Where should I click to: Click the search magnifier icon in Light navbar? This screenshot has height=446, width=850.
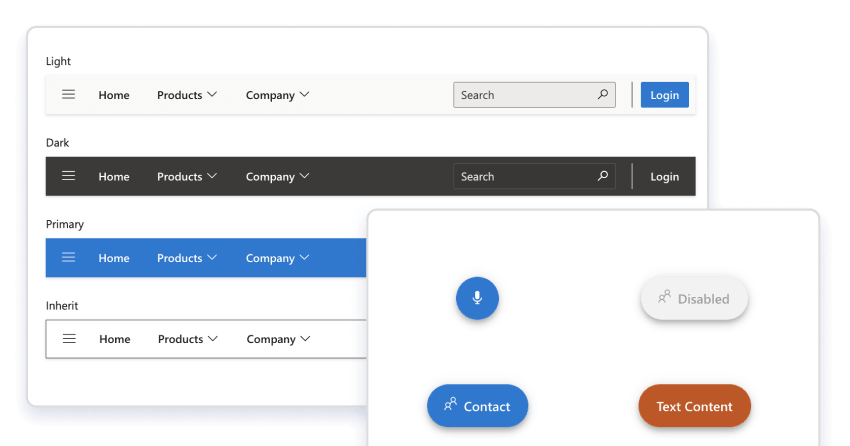point(603,95)
